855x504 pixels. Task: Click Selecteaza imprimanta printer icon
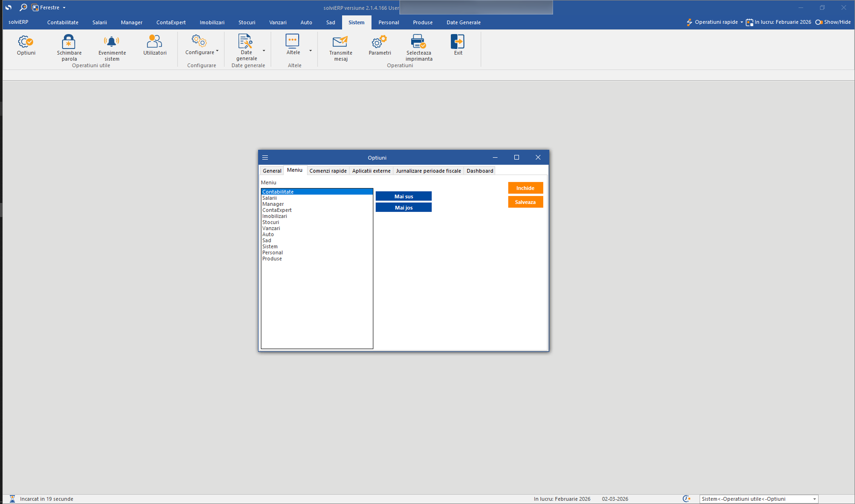(419, 42)
